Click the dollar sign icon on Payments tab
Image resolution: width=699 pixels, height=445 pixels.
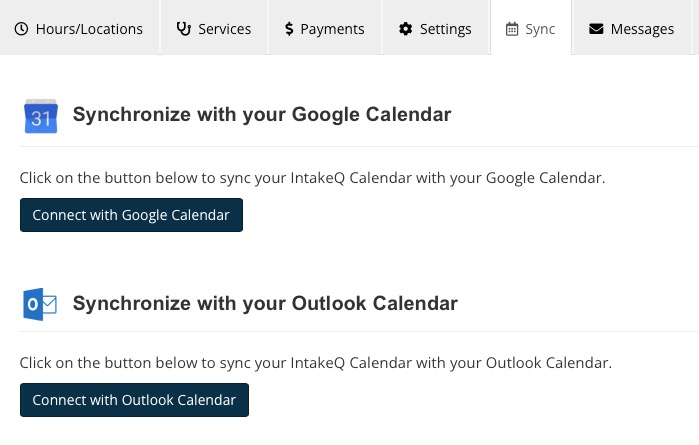tap(289, 29)
